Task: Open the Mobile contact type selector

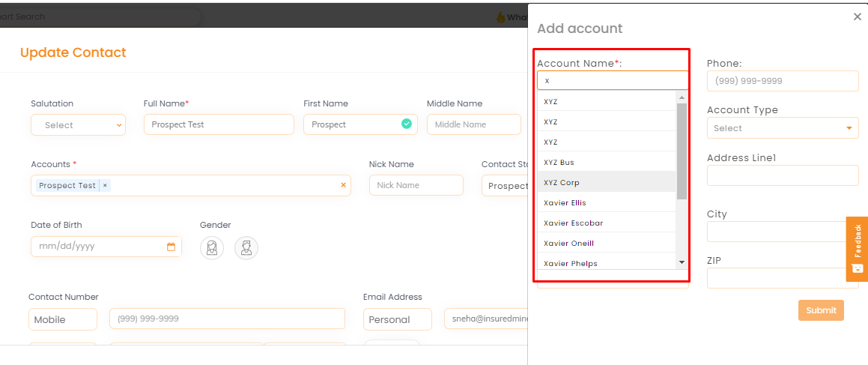Action: (x=63, y=319)
